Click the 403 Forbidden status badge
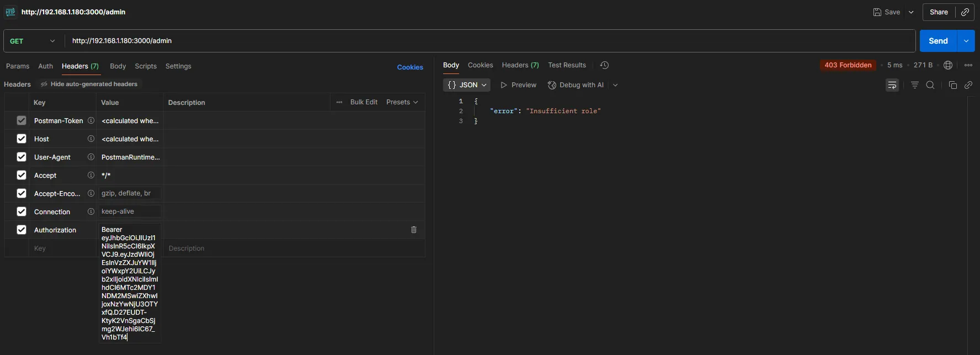980x355 pixels. [848, 65]
